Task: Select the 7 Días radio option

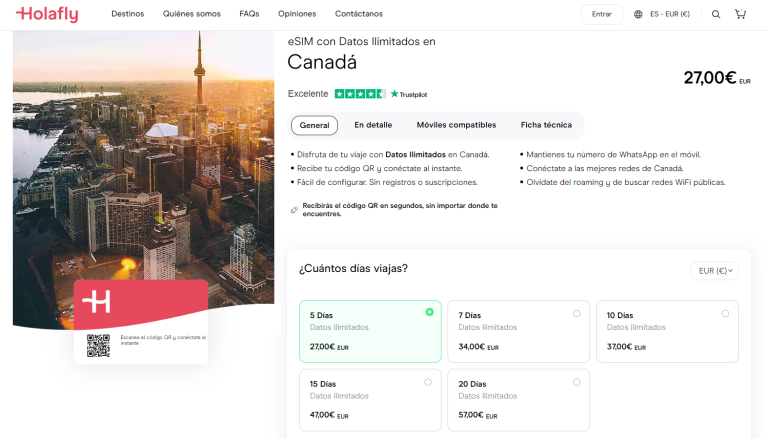Action: pos(576,314)
